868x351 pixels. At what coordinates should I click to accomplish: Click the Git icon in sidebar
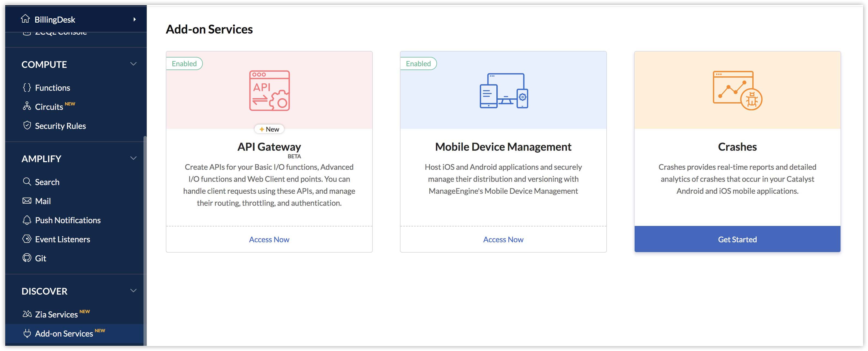pyautogui.click(x=27, y=258)
